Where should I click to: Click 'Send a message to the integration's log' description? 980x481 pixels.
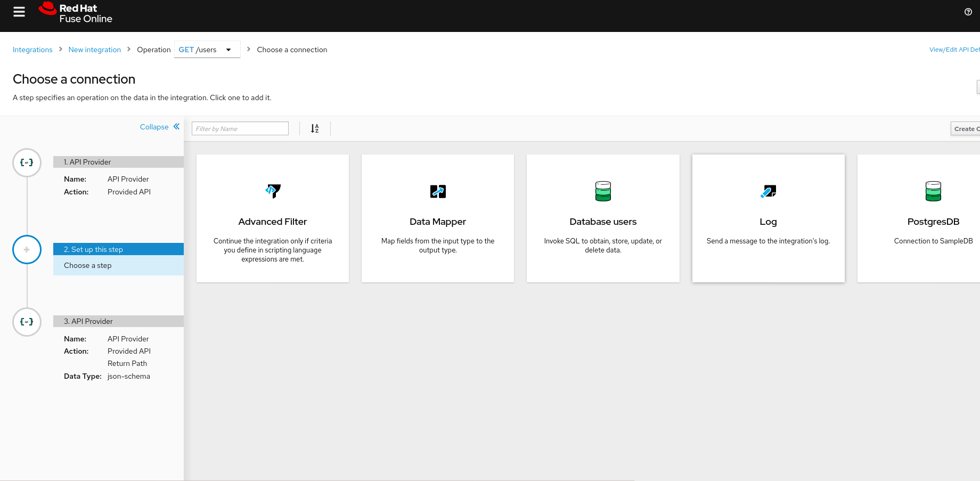pos(768,241)
